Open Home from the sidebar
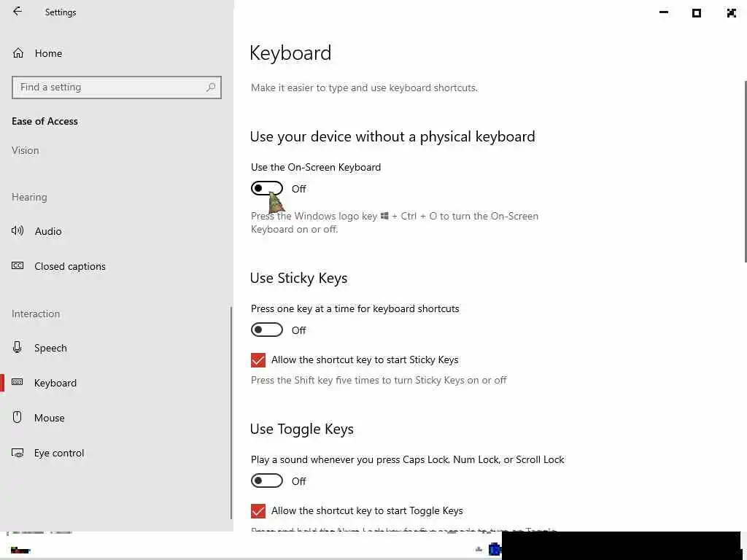Image resolution: width=747 pixels, height=560 pixels. (x=37, y=53)
